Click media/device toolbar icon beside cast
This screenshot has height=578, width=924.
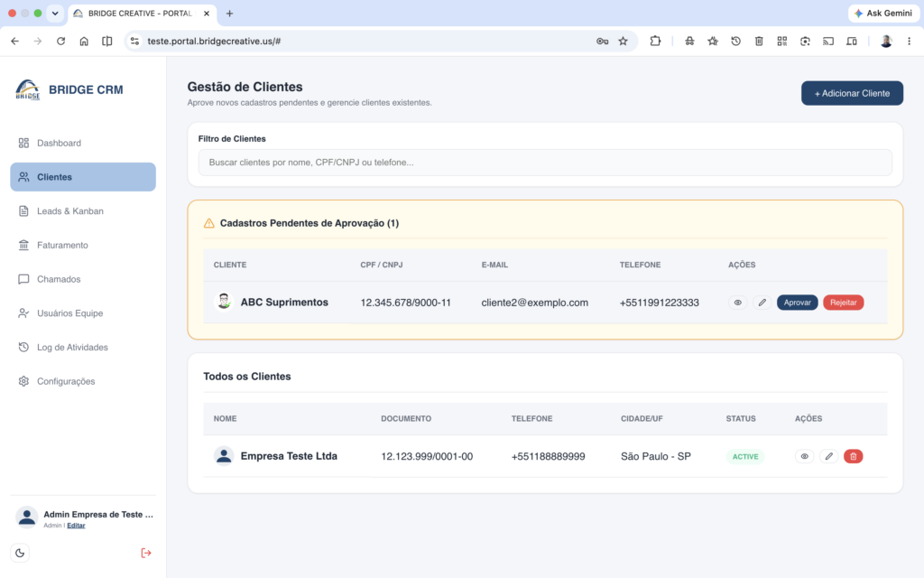[x=852, y=42]
